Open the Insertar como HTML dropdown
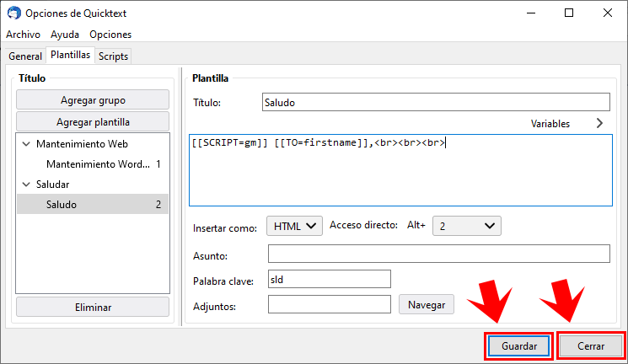 294,227
